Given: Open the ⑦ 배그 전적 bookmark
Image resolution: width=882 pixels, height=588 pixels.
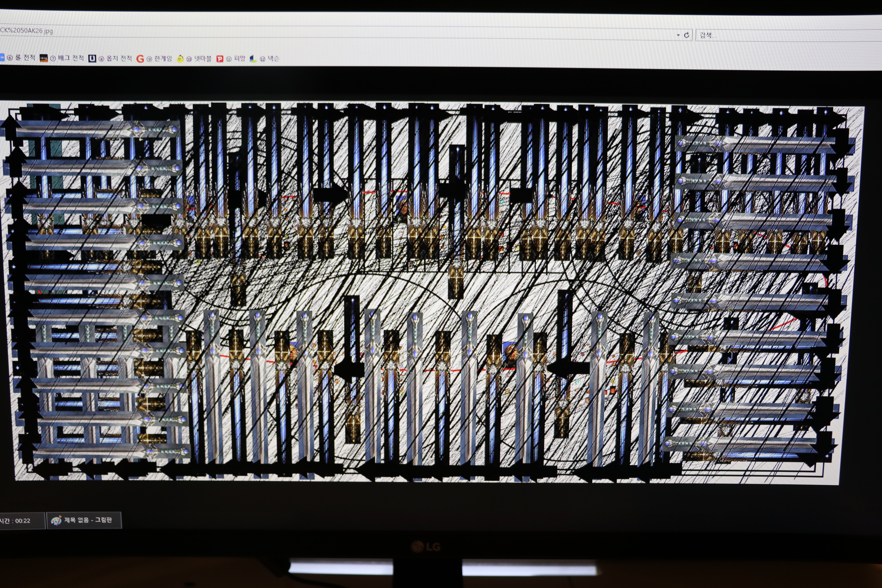Looking at the screenshot, I should (x=67, y=58).
